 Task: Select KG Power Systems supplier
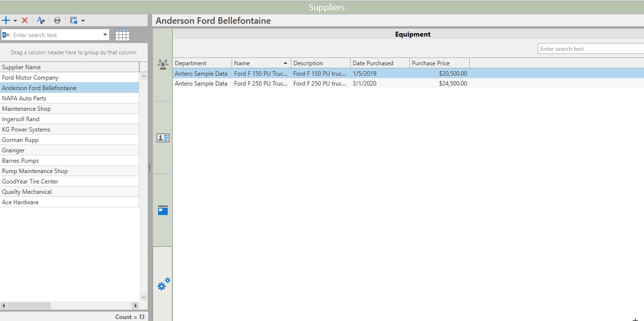coord(70,129)
